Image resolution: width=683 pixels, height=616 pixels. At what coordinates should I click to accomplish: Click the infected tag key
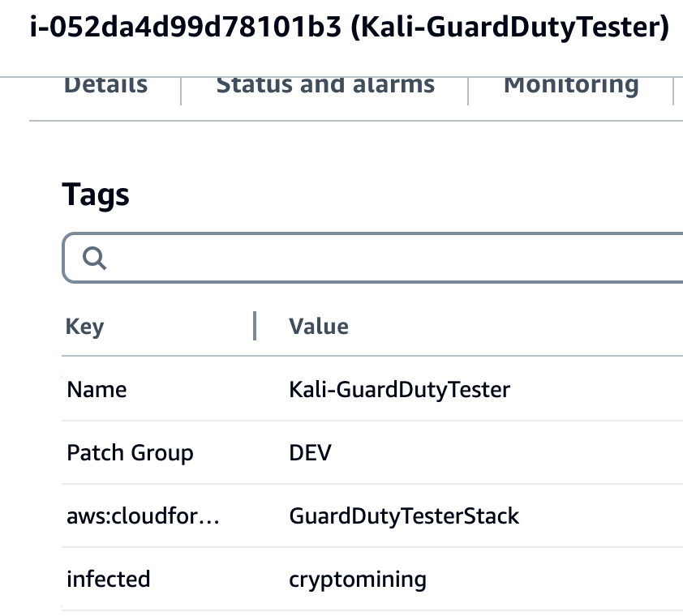coord(109,579)
